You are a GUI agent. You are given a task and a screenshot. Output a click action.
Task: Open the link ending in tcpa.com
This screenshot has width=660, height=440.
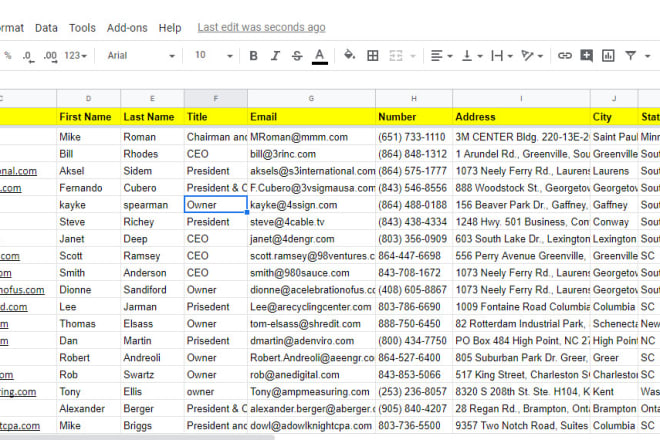click(x=20, y=426)
